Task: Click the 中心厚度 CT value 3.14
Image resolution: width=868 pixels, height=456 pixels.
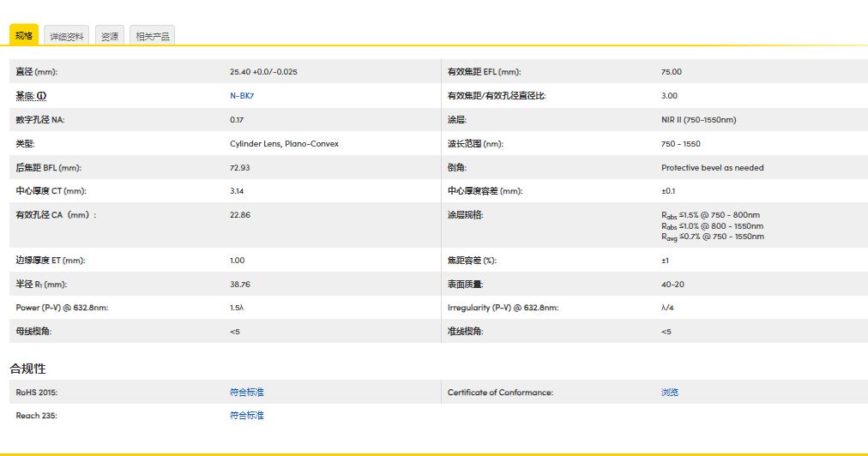Action: (x=237, y=191)
